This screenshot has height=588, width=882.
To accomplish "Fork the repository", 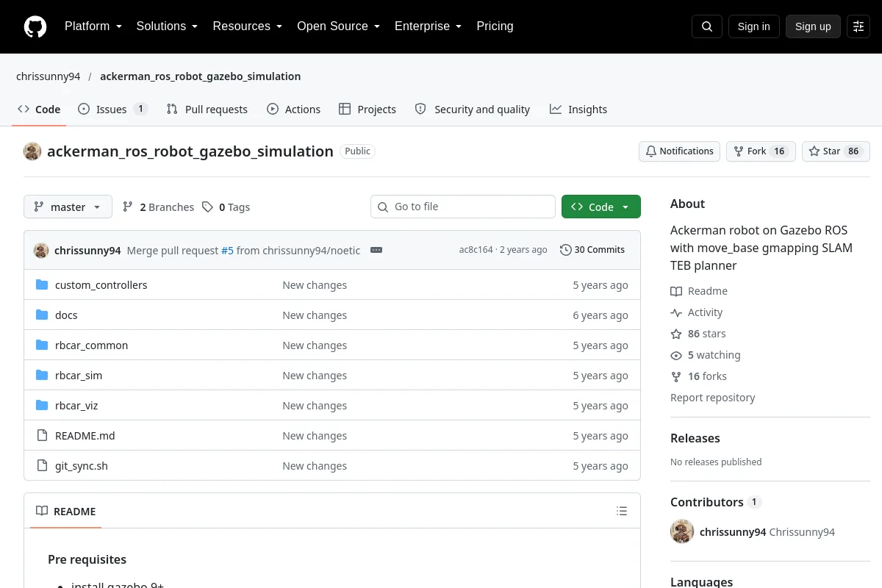I will point(761,151).
